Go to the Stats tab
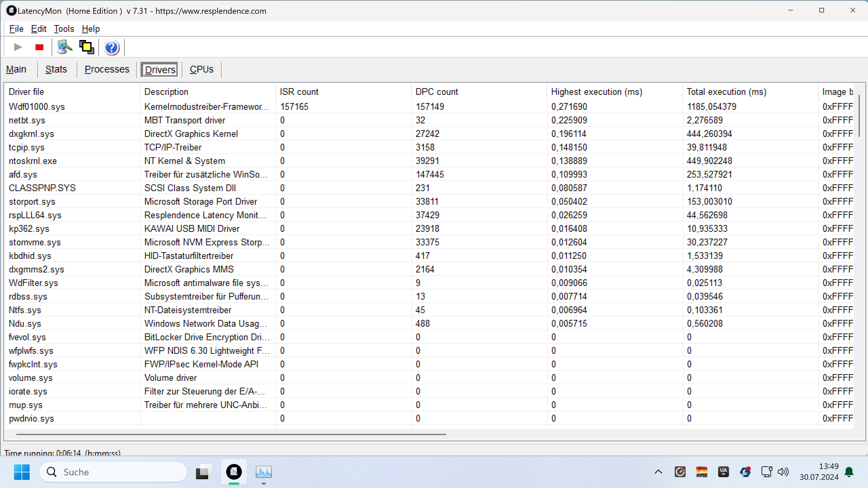This screenshot has width=868, height=488. (56, 69)
